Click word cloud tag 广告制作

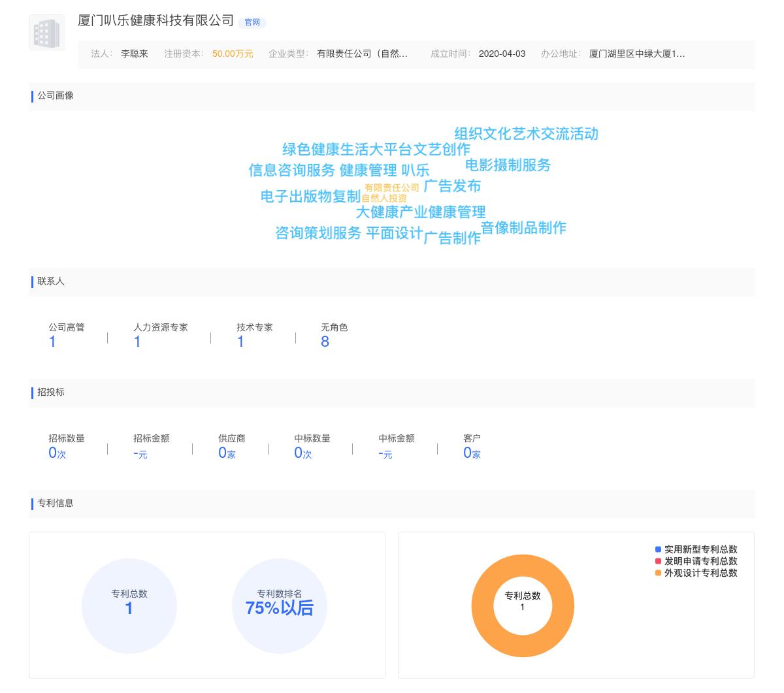click(x=452, y=238)
